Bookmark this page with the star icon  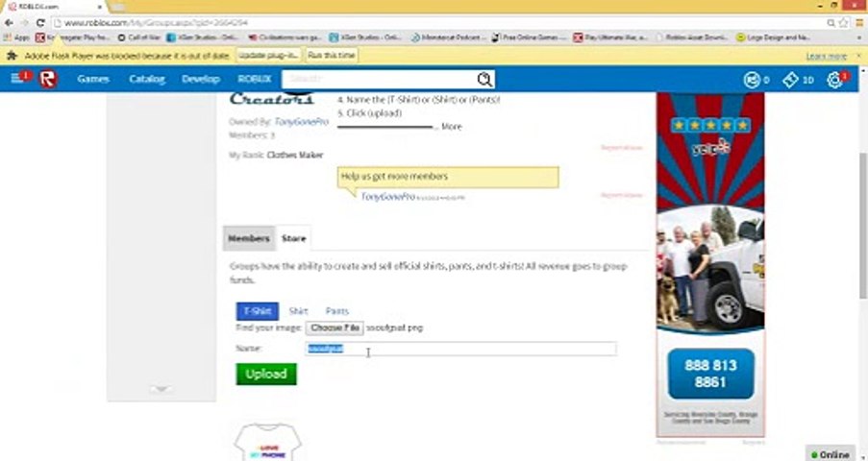(x=844, y=23)
